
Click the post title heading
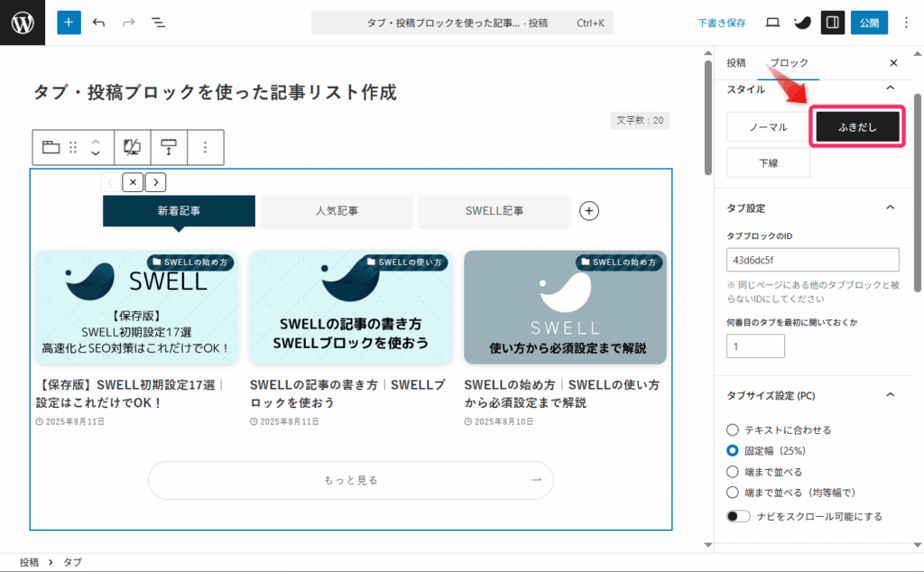coord(215,92)
